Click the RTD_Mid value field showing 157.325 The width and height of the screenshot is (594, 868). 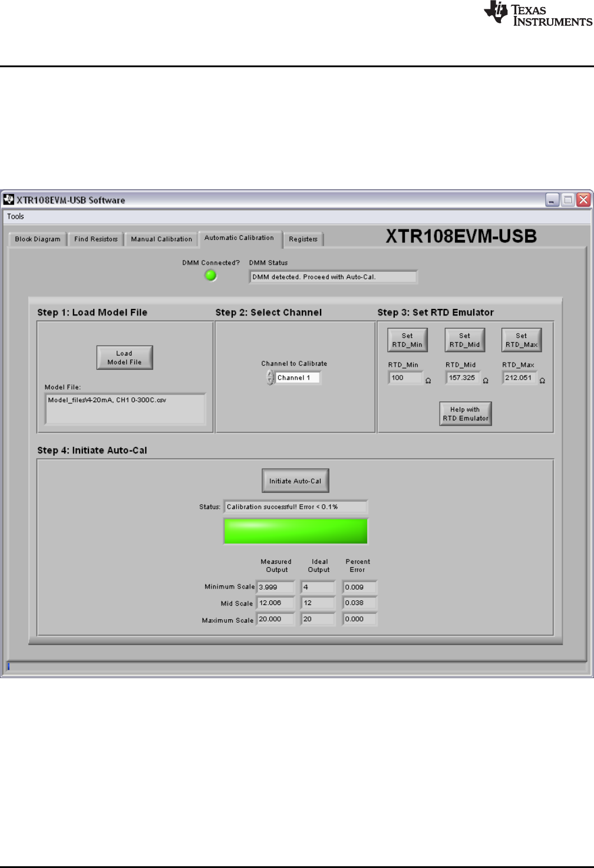tap(463, 377)
